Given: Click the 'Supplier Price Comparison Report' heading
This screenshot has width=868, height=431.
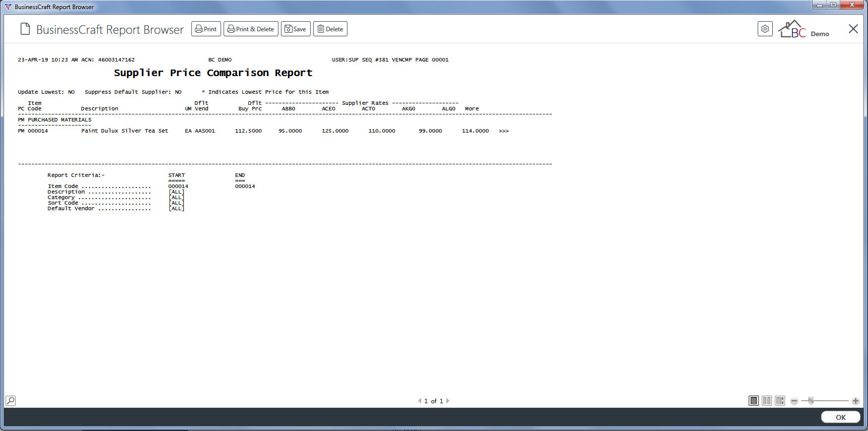Looking at the screenshot, I should click(213, 73).
